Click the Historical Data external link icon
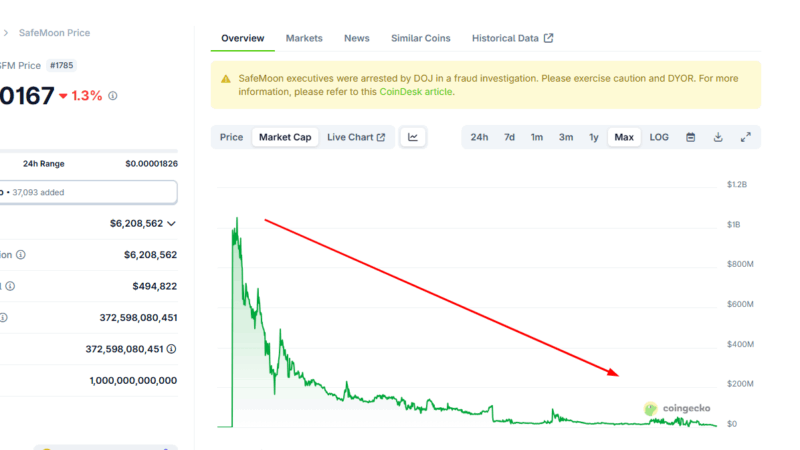 pos(548,38)
